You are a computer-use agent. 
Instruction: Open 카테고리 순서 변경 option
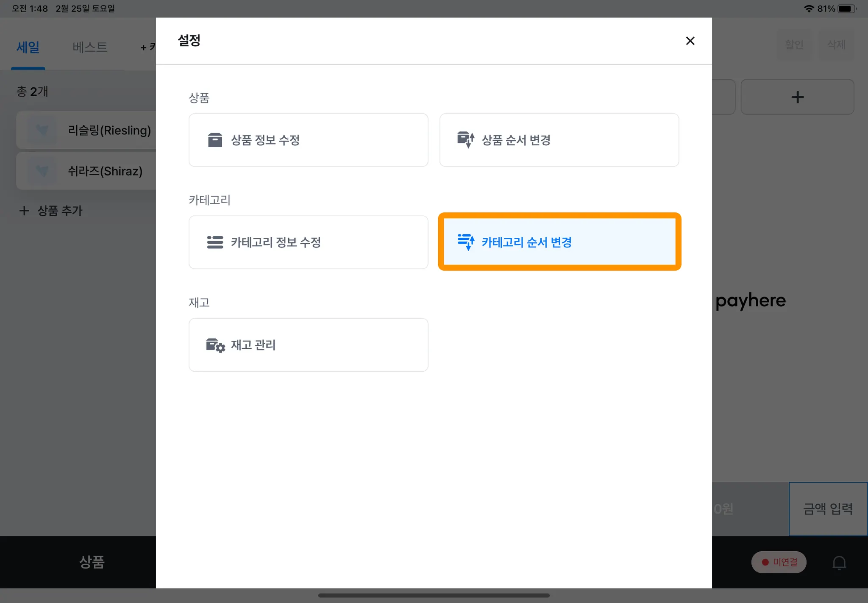[x=559, y=242]
